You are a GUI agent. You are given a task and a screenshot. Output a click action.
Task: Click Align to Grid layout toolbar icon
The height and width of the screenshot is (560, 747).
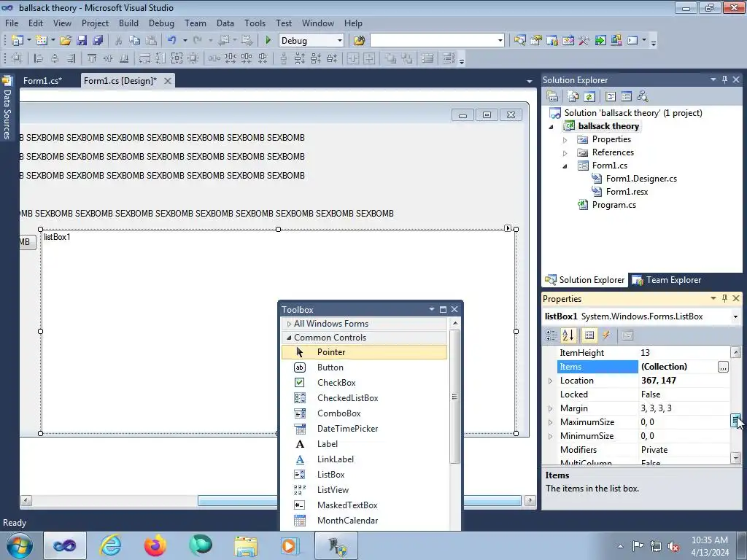tap(17, 58)
